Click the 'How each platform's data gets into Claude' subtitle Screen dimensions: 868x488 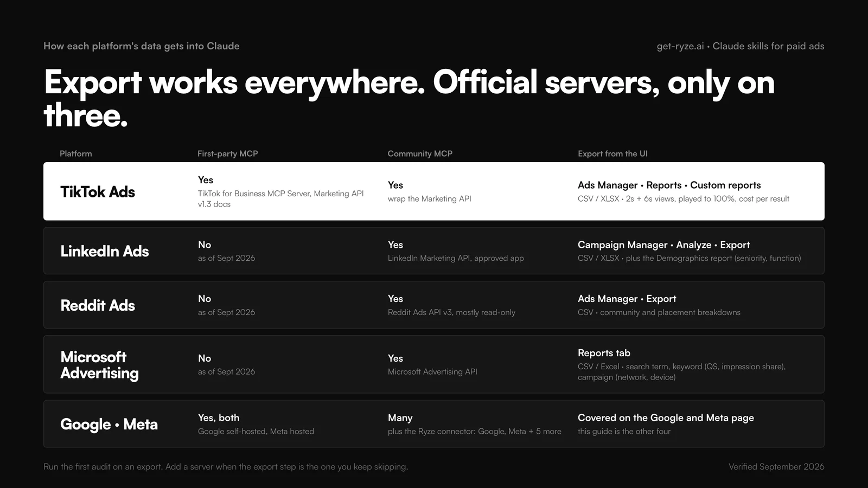tap(141, 46)
